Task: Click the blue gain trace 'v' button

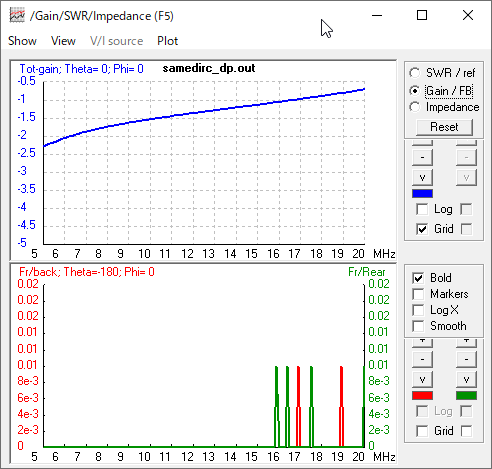Action: click(422, 177)
